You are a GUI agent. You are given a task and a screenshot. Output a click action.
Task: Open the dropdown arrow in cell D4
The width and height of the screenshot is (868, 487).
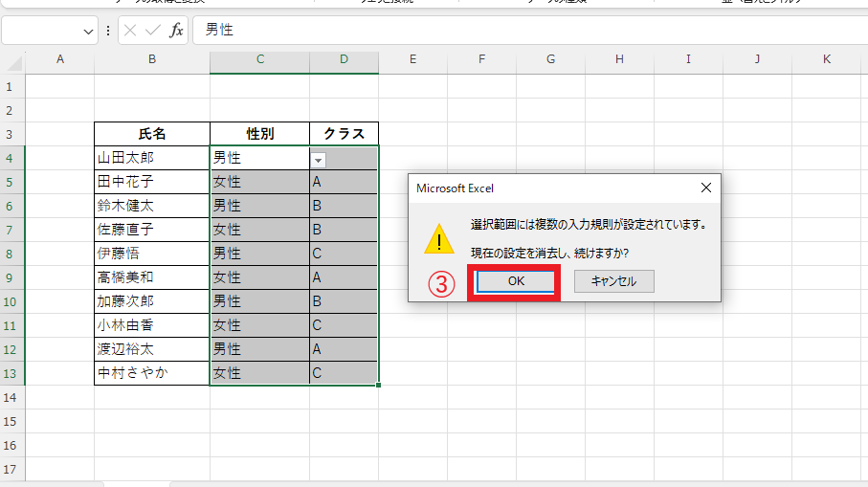tap(318, 161)
